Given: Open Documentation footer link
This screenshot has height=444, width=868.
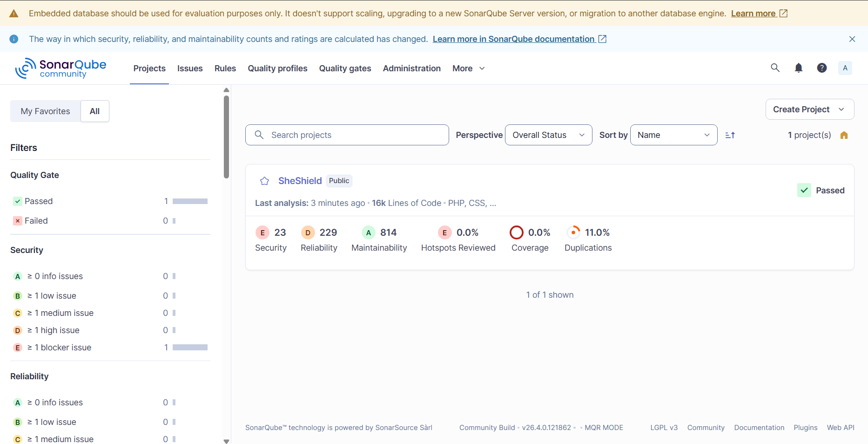Looking at the screenshot, I should [x=759, y=428].
